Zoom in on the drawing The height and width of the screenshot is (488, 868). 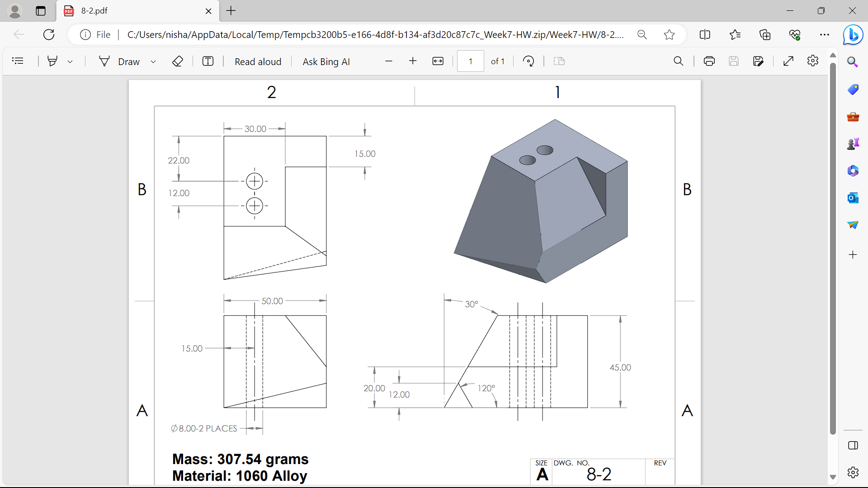pos(413,61)
